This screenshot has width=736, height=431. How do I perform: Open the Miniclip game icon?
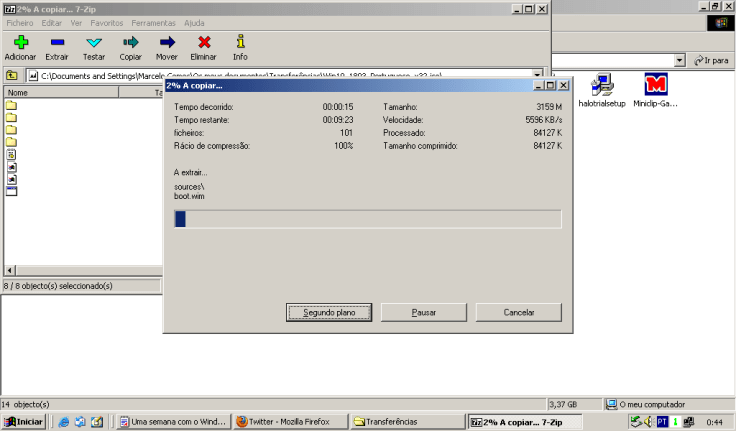pyautogui.click(x=656, y=84)
